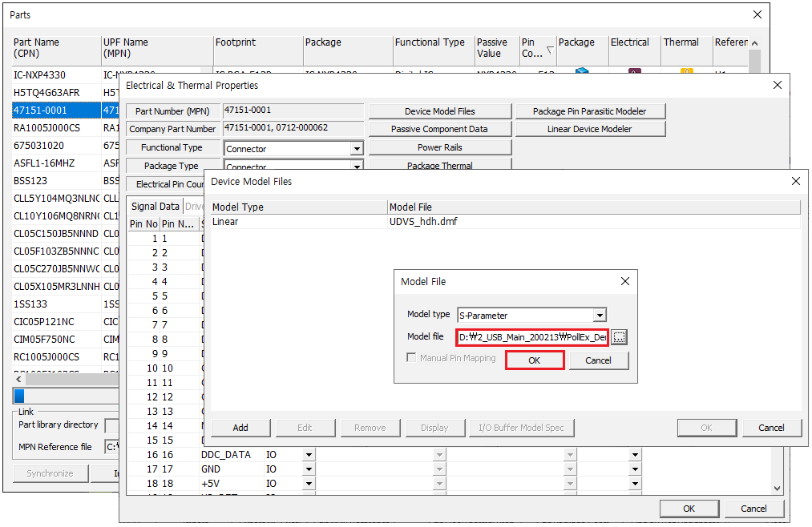This screenshot has width=812, height=527.
Task: Click Add in Device Model Files
Action: pyautogui.click(x=240, y=428)
